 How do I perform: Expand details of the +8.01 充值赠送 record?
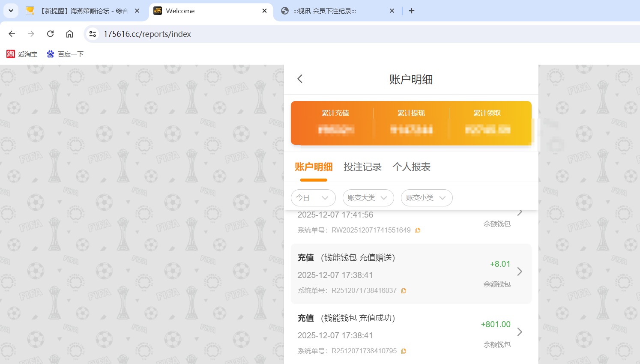[520, 271]
